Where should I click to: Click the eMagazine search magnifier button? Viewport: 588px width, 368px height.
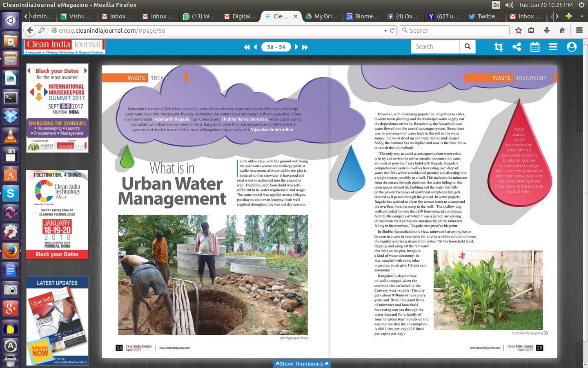coord(468,47)
